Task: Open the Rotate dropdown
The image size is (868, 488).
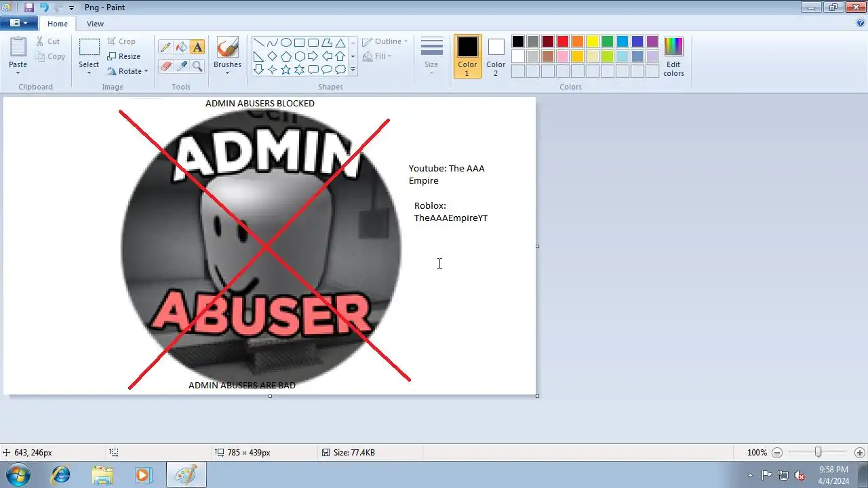Action: pyautogui.click(x=127, y=71)
